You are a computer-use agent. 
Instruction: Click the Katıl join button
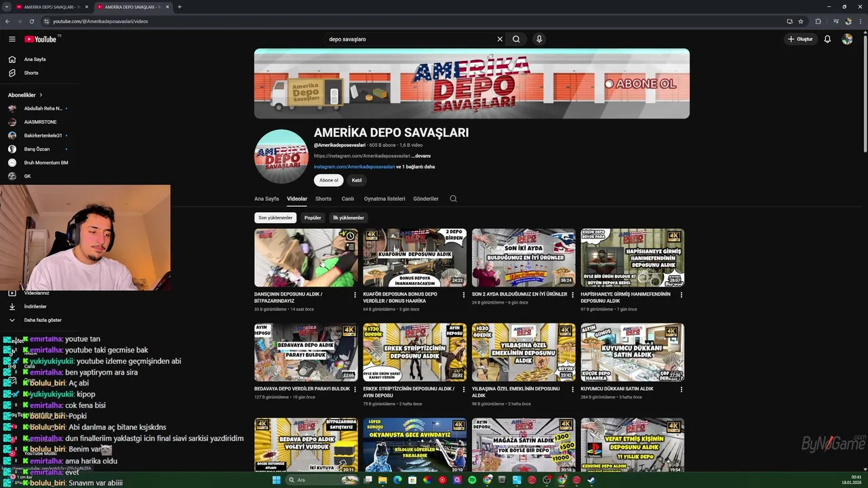[357, 180]
